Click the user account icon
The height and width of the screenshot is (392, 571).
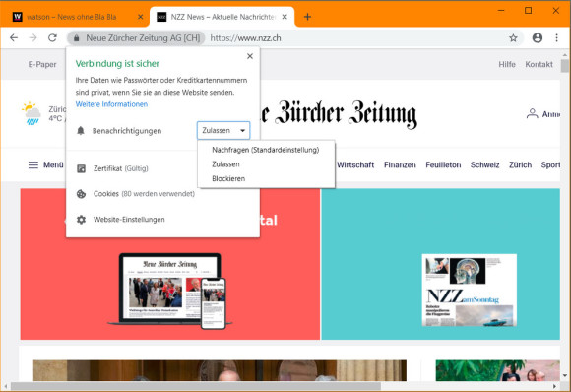coord(532,114)
